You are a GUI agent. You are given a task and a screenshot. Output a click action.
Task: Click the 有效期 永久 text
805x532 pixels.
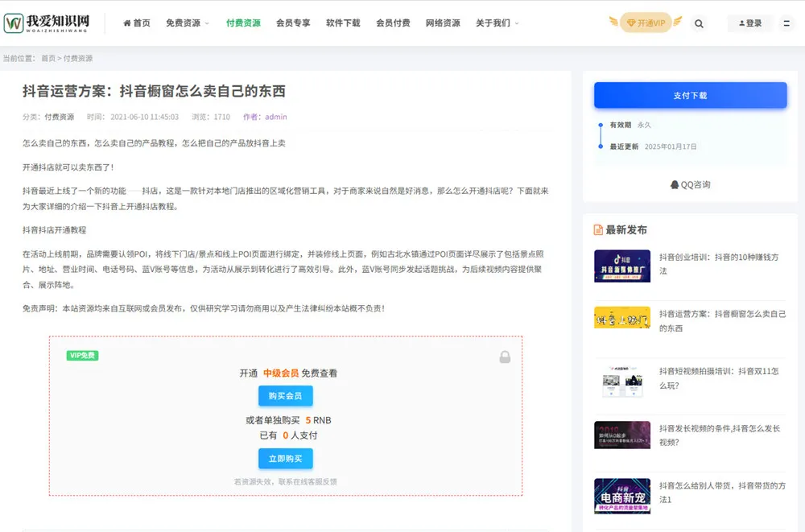(x=630, y=125)
